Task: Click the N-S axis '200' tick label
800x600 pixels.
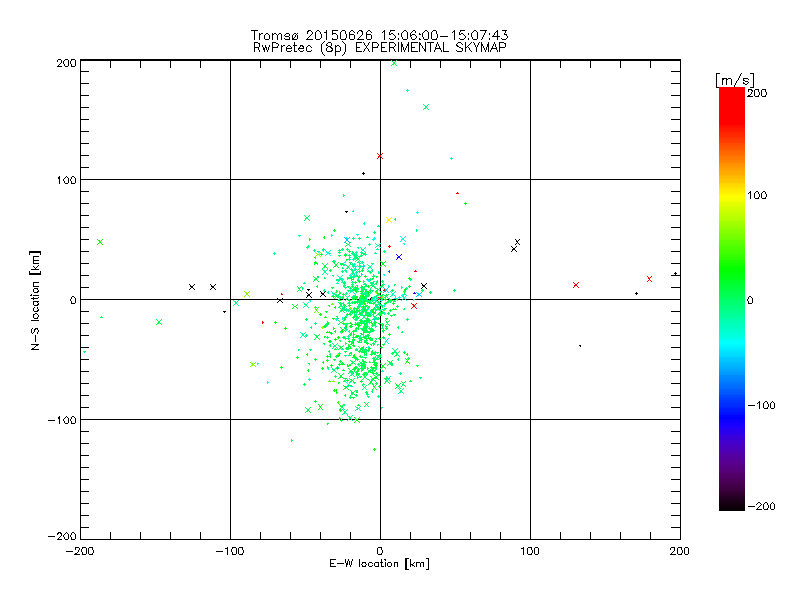Action: pos(66,63)
